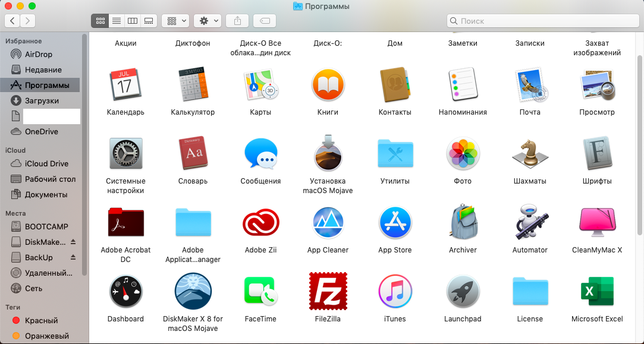Select Сеть in the sidebar
Image resolution: width=644 pixels, height=344 pixels.
(x=40, y=289)
